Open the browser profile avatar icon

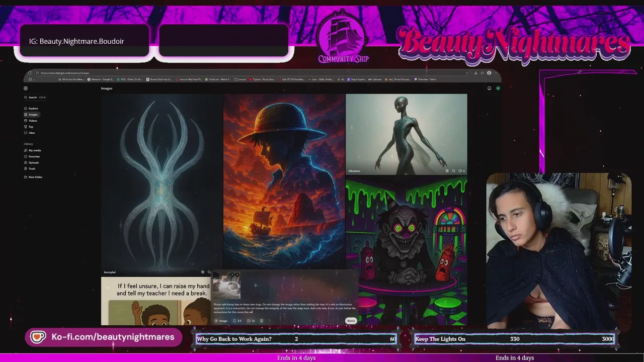[489, 73]
